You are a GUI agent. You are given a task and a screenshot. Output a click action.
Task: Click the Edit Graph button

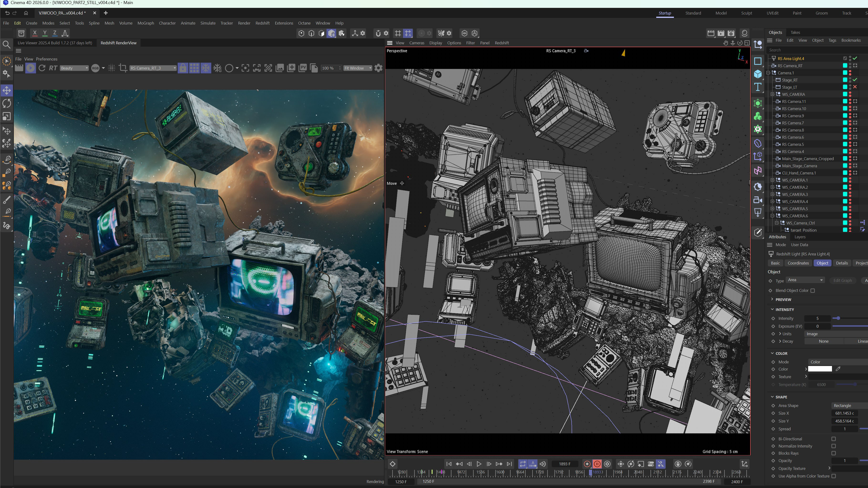coord(842,280)
